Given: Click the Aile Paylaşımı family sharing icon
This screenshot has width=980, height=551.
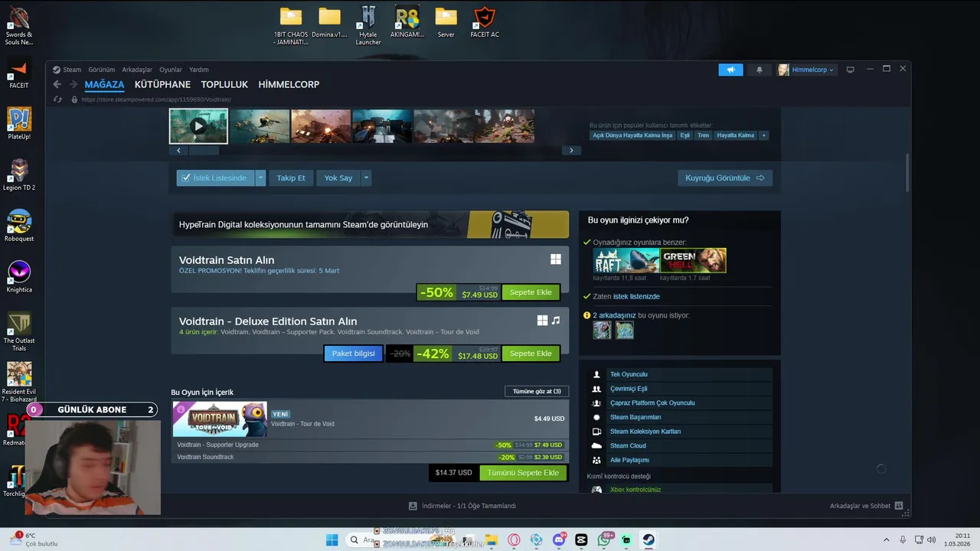Looking at the screenshot, I should click(596, 460).
